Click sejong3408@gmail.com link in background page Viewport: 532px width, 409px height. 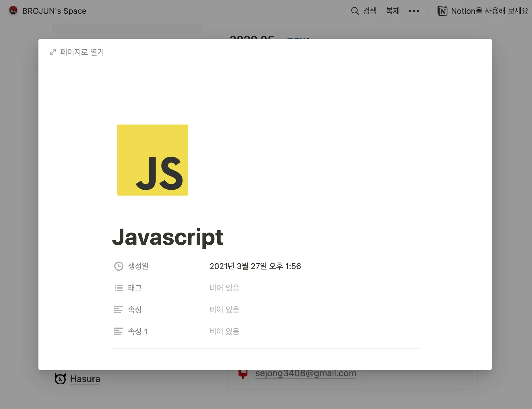[x=306, y=373]
